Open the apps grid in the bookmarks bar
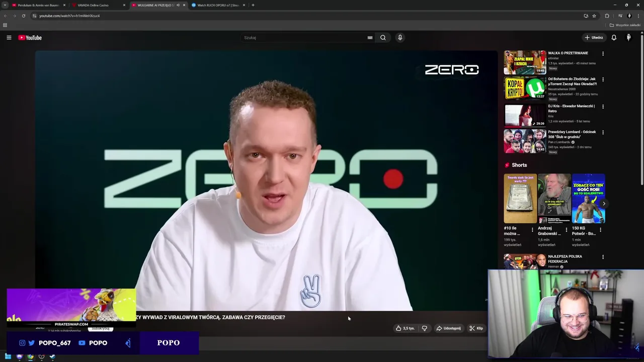 5,25
